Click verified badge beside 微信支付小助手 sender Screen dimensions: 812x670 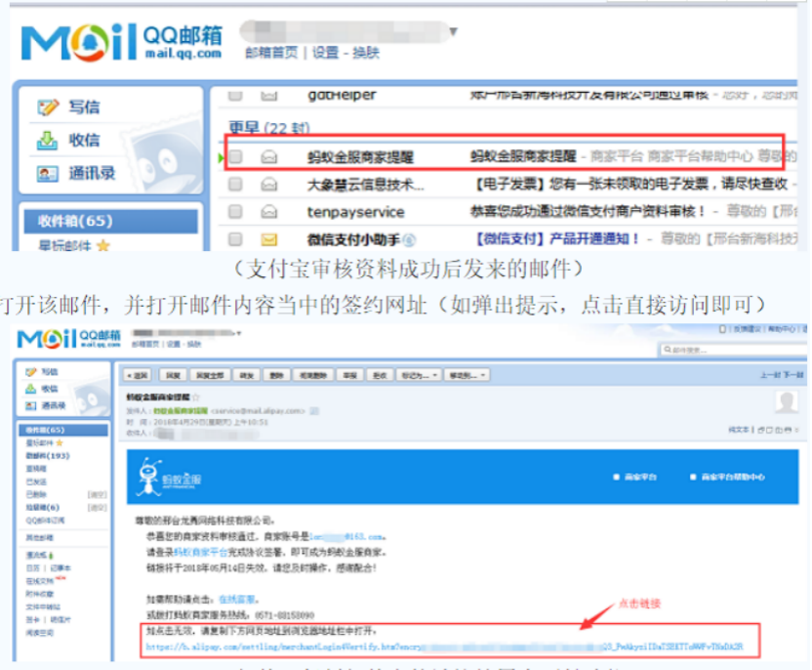coord(409,240)
